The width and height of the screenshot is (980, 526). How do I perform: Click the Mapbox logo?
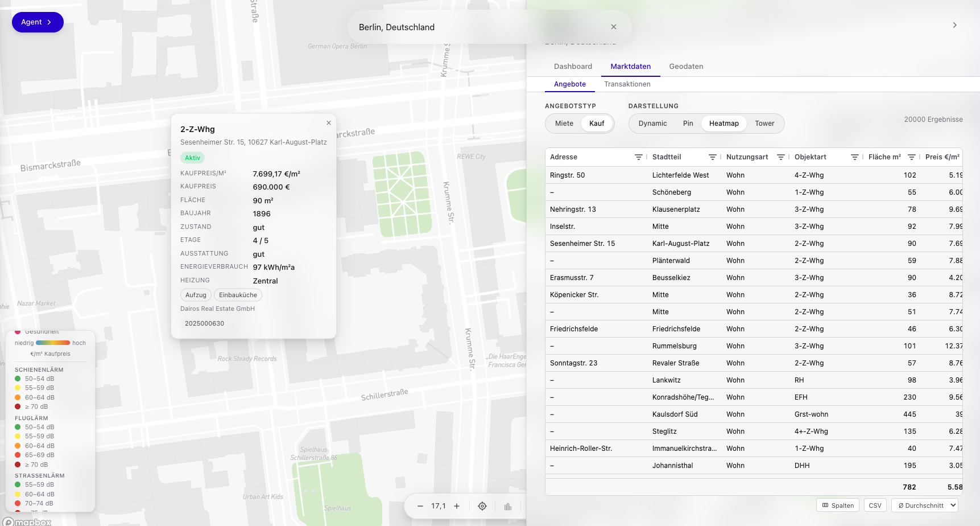(27, 521)
